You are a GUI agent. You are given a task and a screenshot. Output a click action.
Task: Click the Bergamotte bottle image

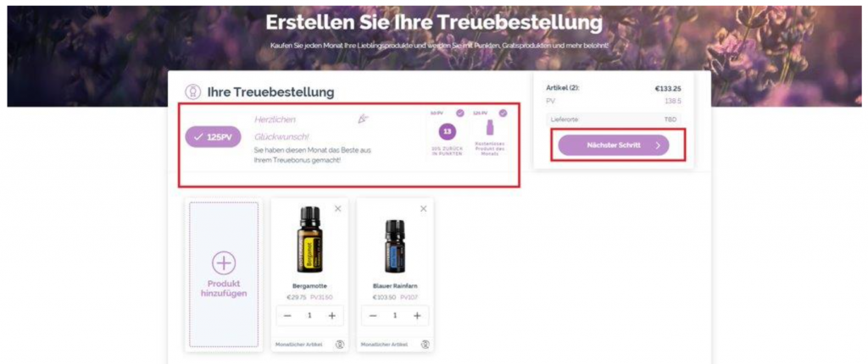309,240
